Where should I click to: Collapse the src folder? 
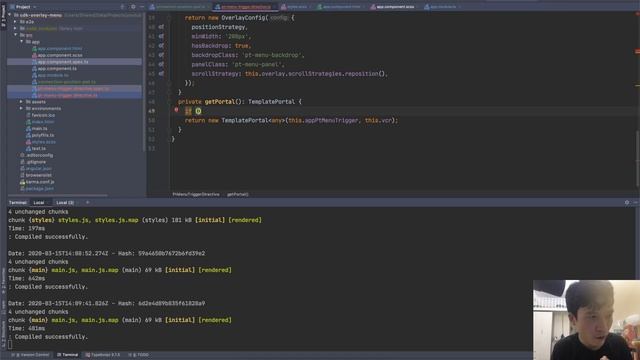click(x=15, y=35)
